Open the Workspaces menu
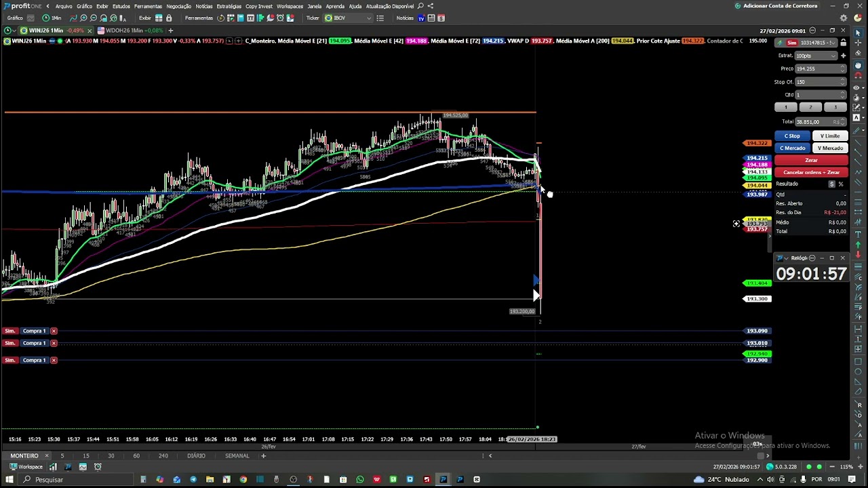 pyautogui.click(x=290, y=6)
